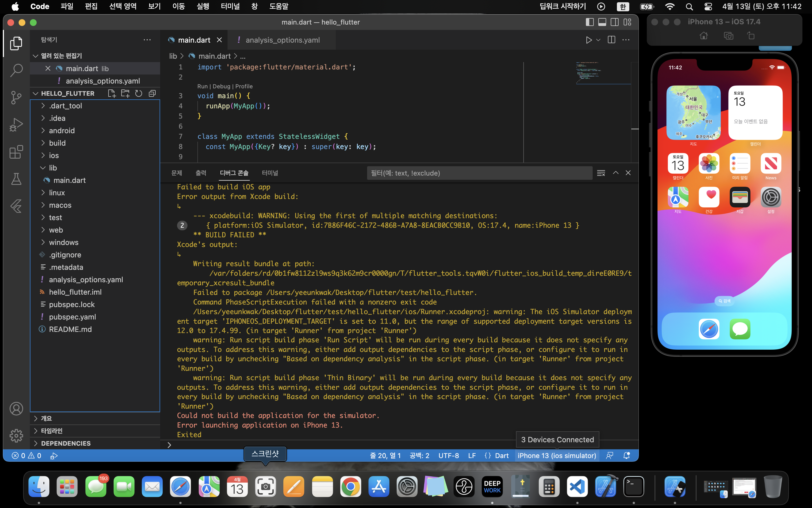
Task: Change Dart language mode in status bar
Action: click(502, 456)
